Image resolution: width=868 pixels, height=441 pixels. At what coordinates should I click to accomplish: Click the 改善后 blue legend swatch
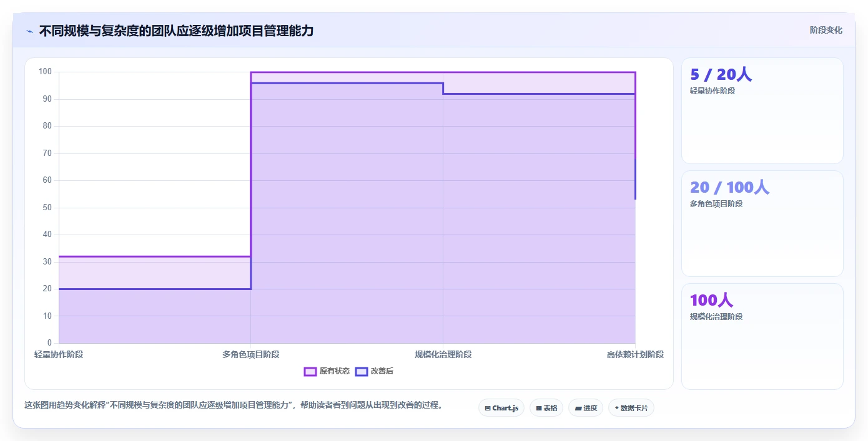[x=361, y=371]
